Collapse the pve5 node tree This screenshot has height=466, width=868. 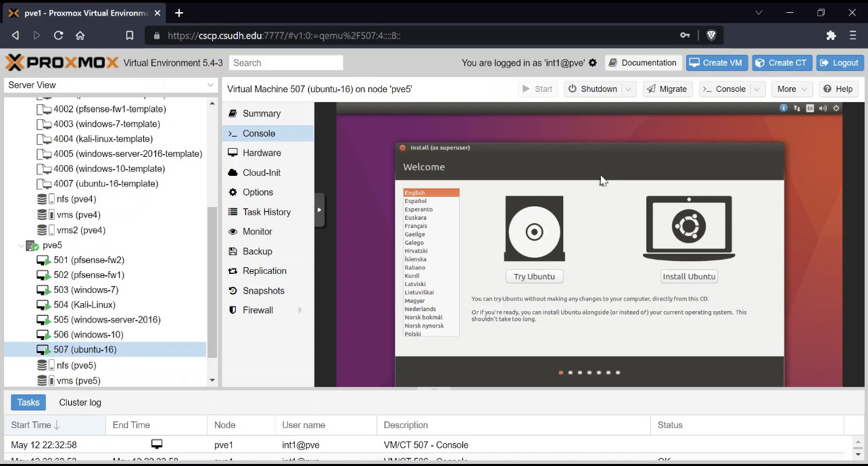(22, 246)
